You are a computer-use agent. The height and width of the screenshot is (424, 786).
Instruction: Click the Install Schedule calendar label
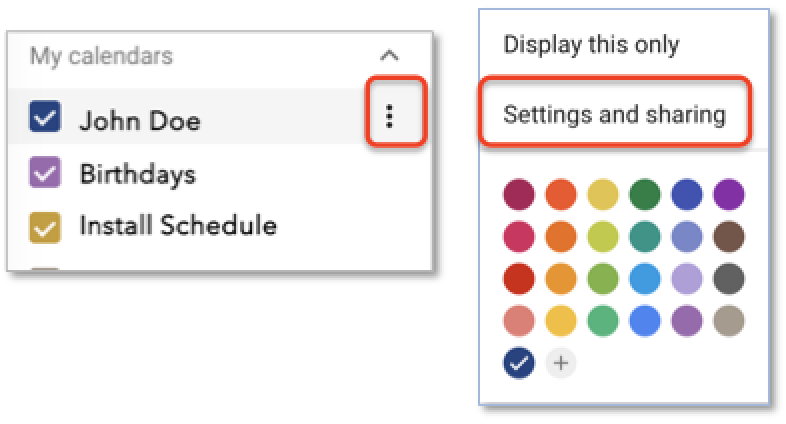tap(178, 225)
